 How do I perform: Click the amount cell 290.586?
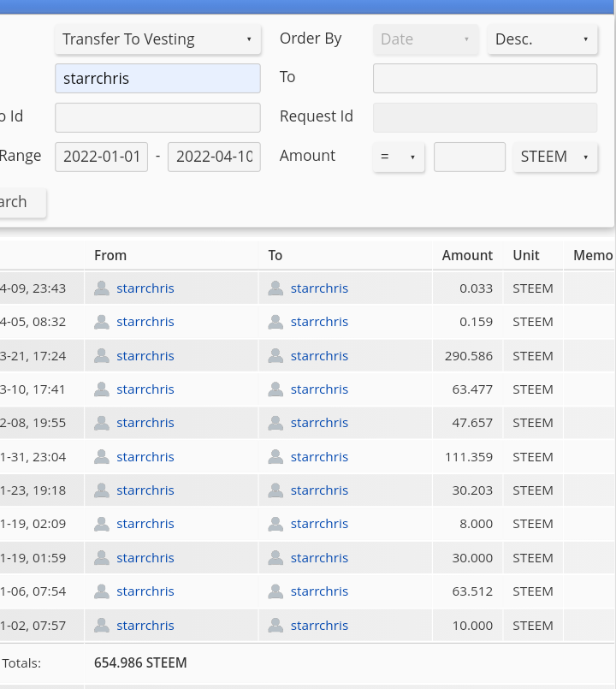[x=468, y=356]
